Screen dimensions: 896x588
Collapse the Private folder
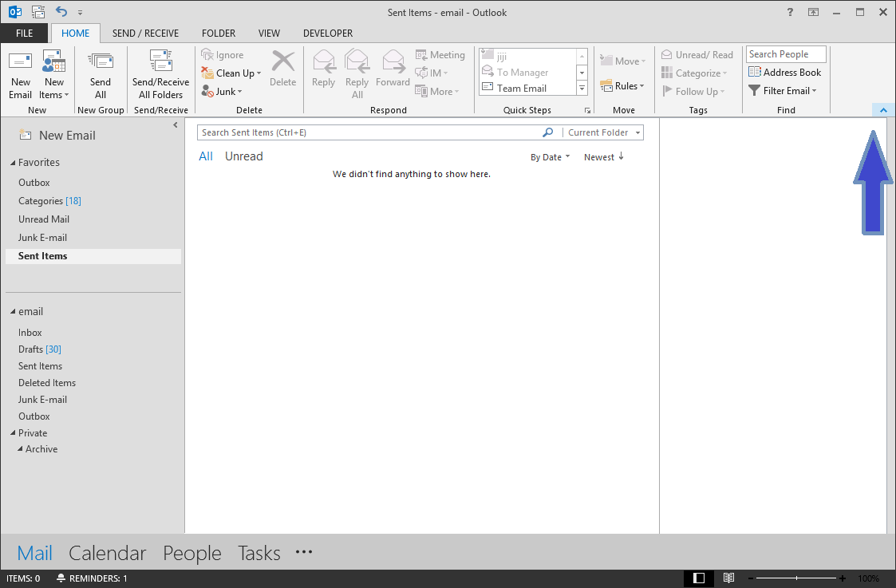click(x=13, y=433)
